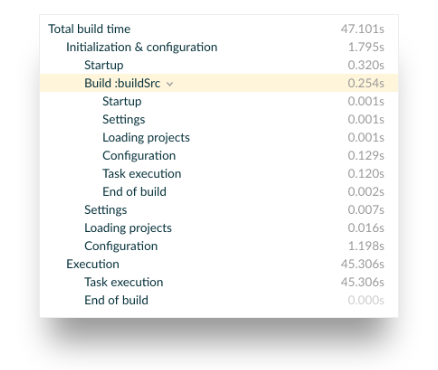The width and height of the screenshot is (438, 370).
Task: Select Settings row with 0.007s
Action: [x=219, y=209]
